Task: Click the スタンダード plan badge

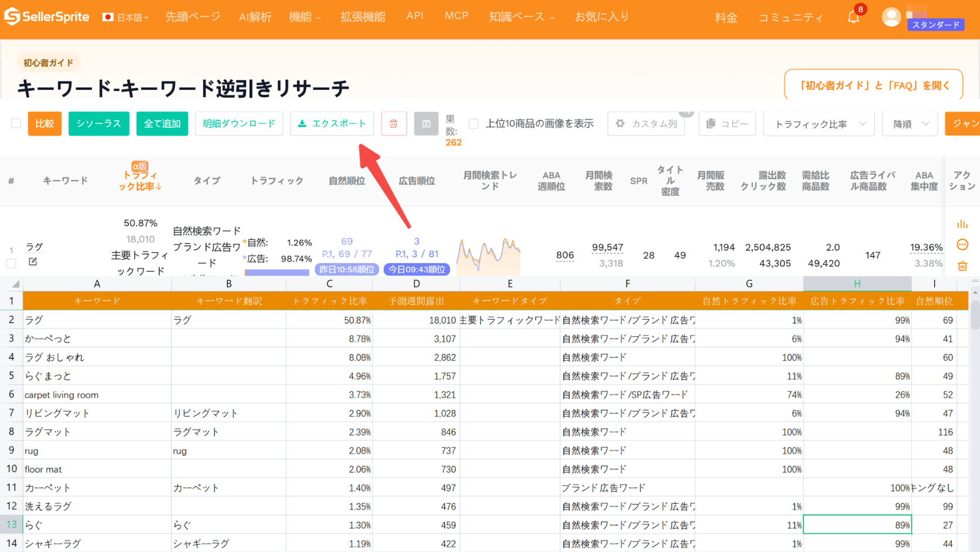Action: click(935, 25)
